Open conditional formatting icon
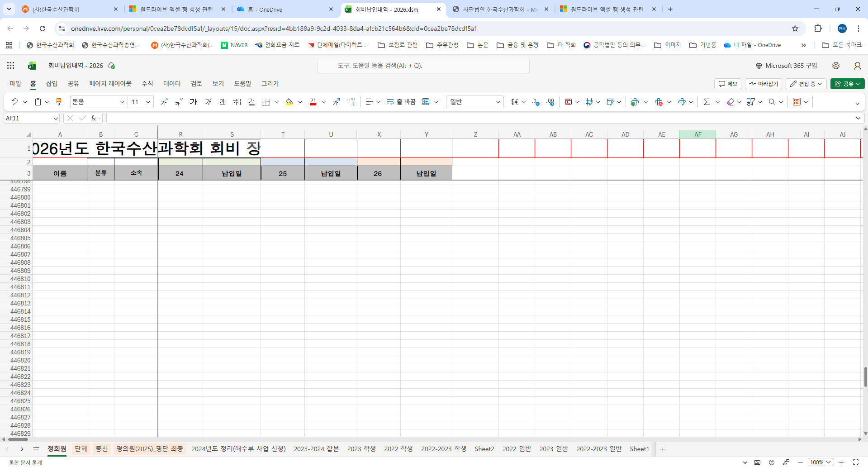868x467 pixels. [569, 102]
